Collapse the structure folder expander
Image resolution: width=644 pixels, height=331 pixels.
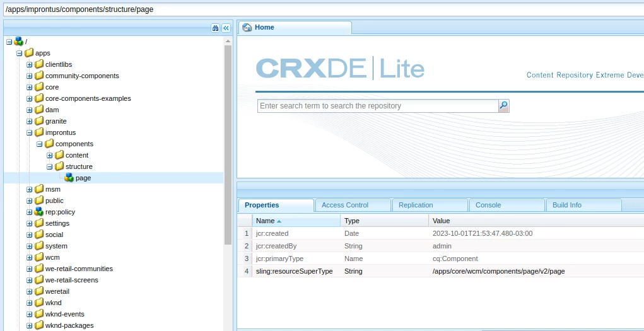[49, 166]
